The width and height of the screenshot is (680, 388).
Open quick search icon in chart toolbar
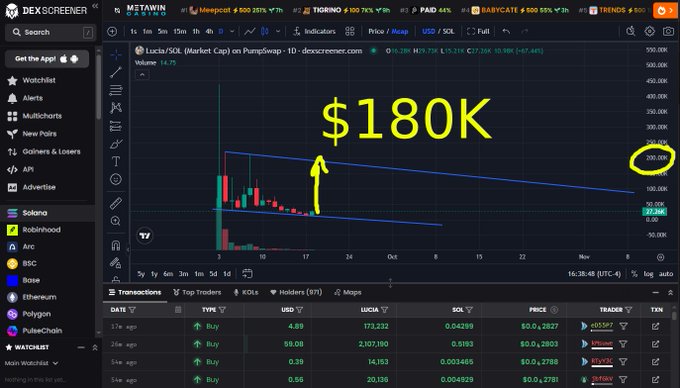631,31
